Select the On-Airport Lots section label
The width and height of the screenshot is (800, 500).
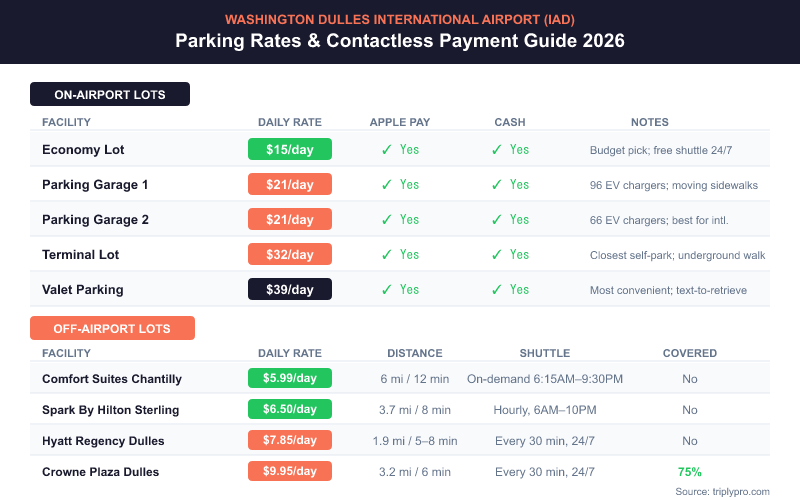(x=110, y=95)
